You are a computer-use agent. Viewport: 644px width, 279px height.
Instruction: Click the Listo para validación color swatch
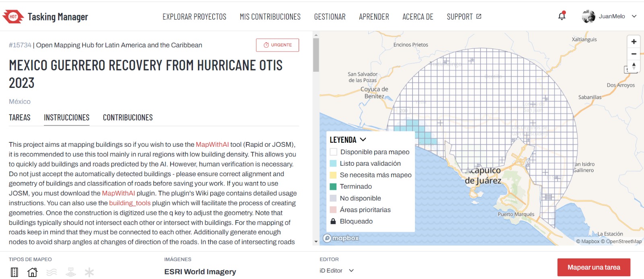pos(333,163)
